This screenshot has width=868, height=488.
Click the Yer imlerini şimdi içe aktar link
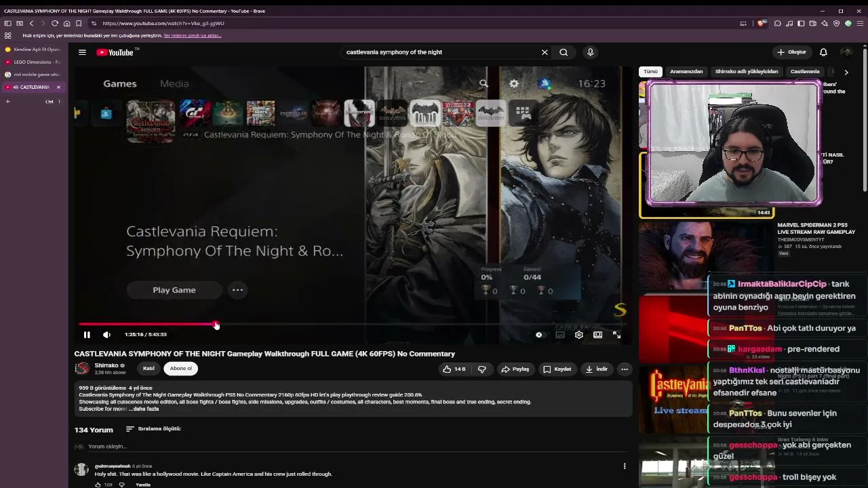[193, 35]
